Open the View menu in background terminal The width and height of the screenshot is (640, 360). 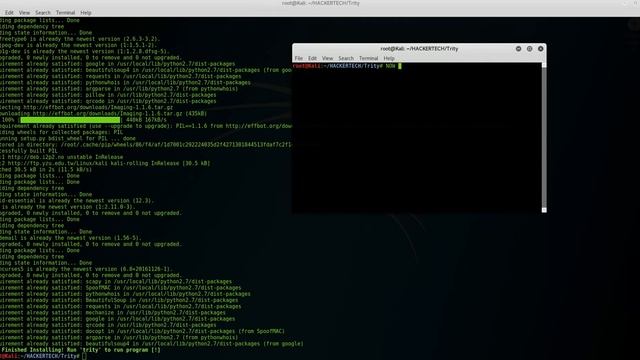[24, 13]
